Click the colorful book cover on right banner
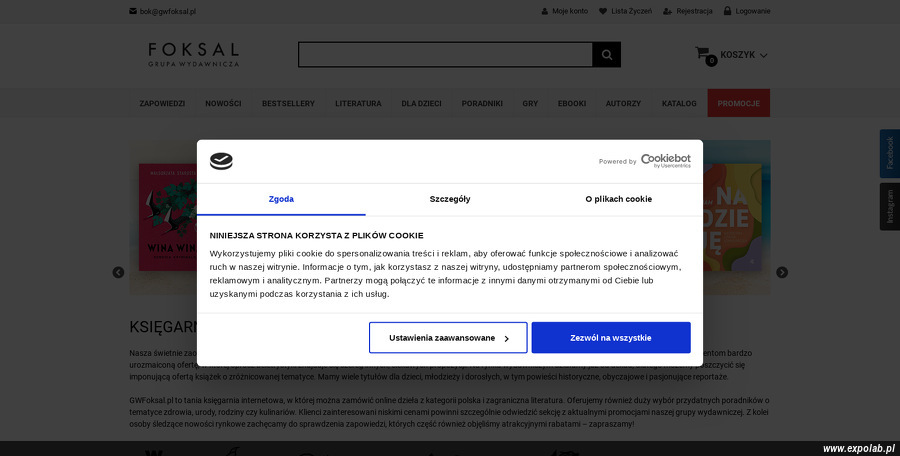 tap(732, 217)
